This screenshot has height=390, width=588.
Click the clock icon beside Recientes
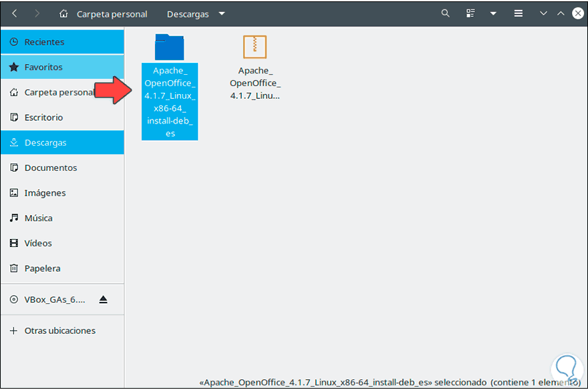(x=14, y=41)
